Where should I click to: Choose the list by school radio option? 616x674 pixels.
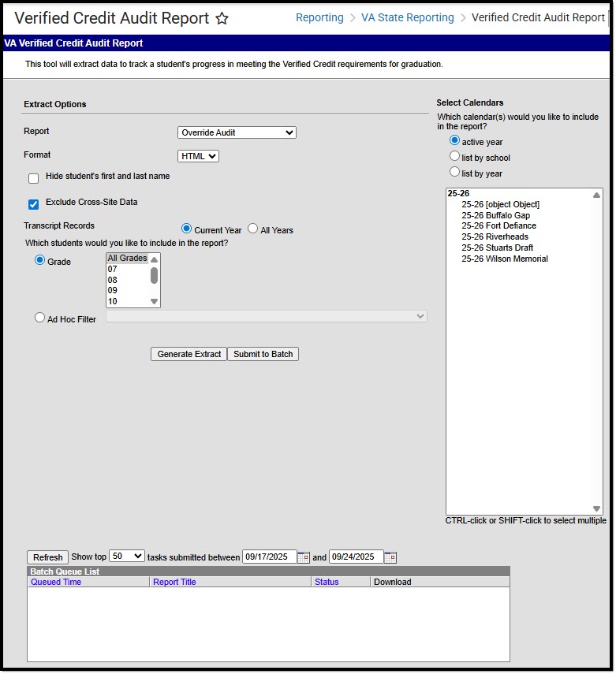click(x=454, y=156)
